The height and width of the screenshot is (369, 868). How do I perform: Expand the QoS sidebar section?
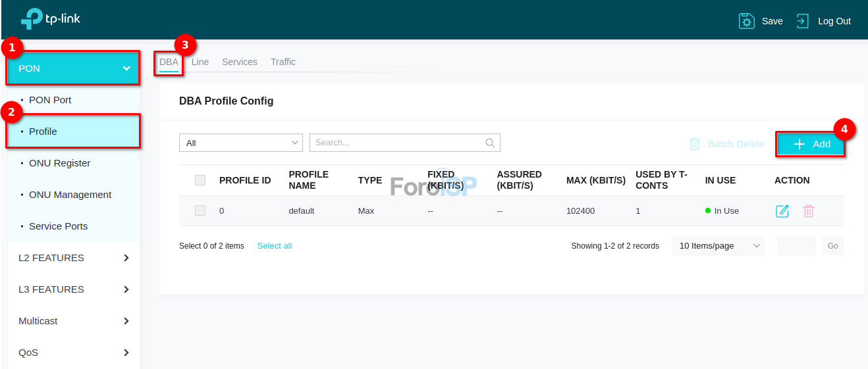(x=74, y=353)
